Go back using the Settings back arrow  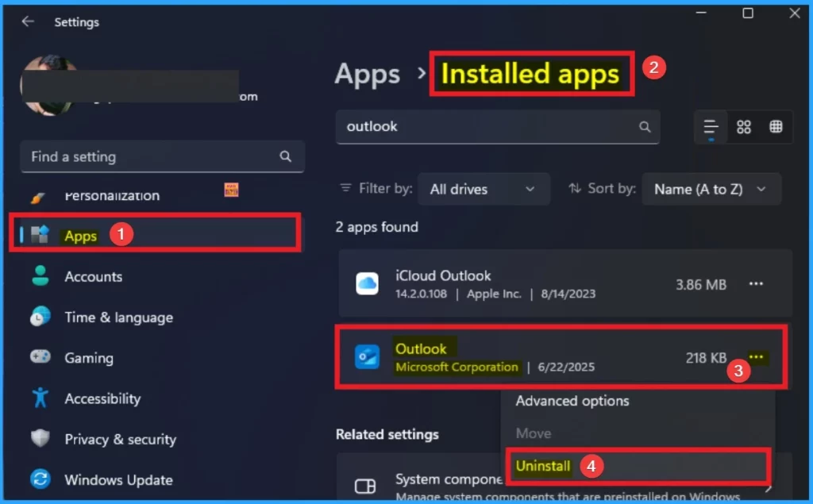tap(28, 21)
